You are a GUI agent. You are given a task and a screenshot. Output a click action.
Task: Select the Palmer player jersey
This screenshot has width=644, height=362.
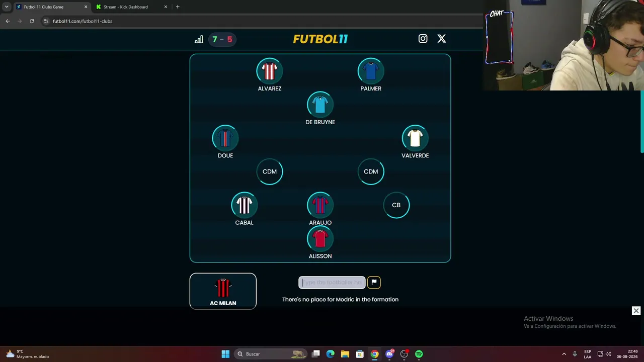[x=371, y=71]
